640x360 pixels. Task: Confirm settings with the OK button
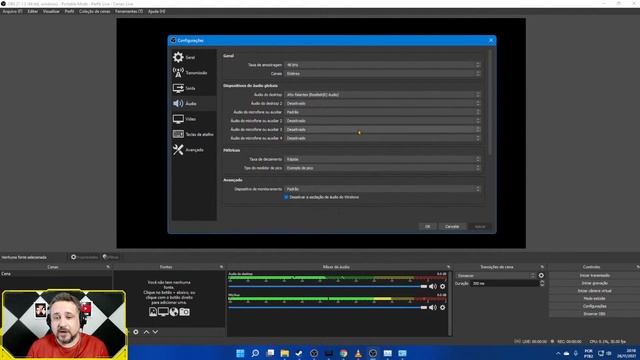click(427, 227)
